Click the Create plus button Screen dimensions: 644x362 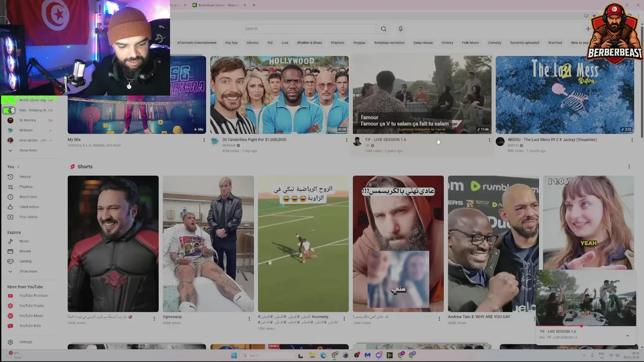point(588,29)
